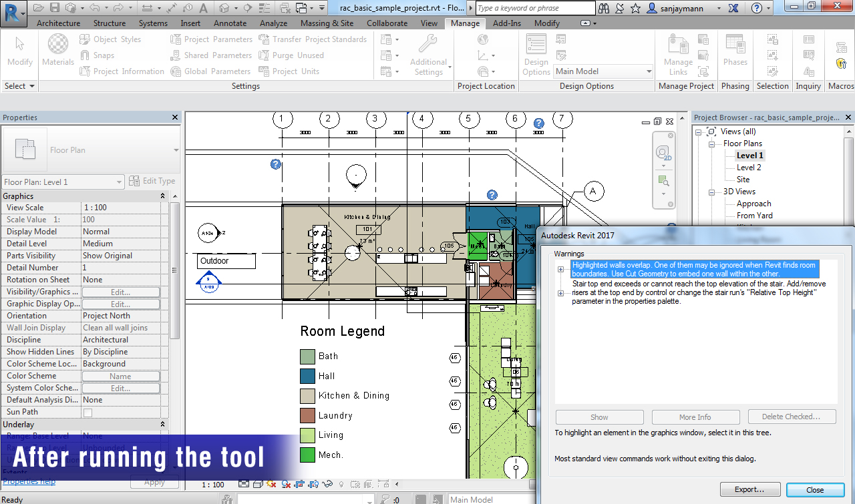This screenshot has width=855, height=504.
Task: Open the Add-Ins ribbon tab
Action: 507,23
